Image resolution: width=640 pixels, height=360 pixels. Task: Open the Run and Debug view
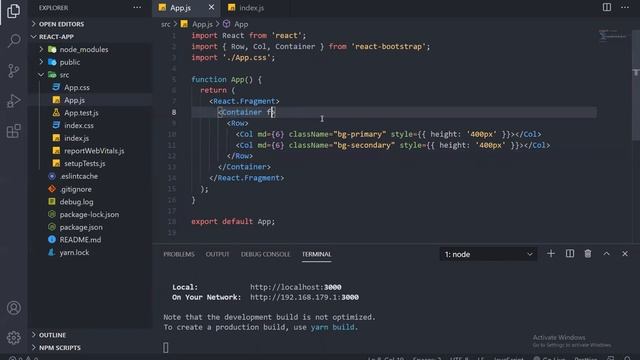(x=13, y=101)
